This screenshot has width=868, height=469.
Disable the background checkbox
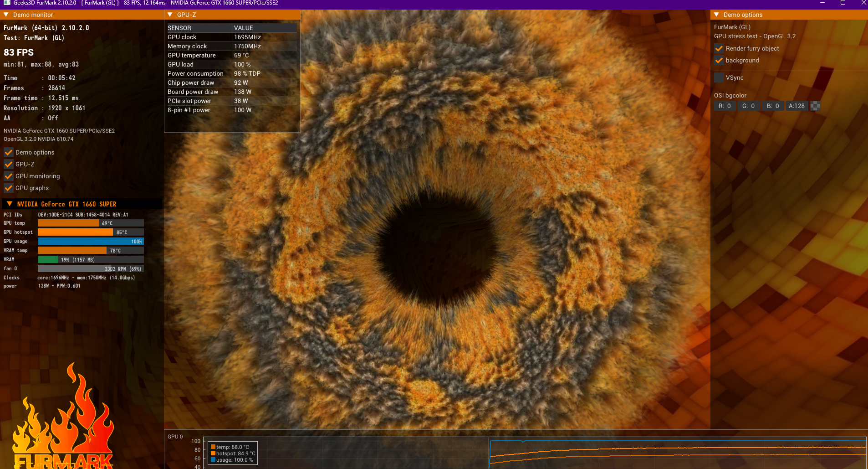719,60
